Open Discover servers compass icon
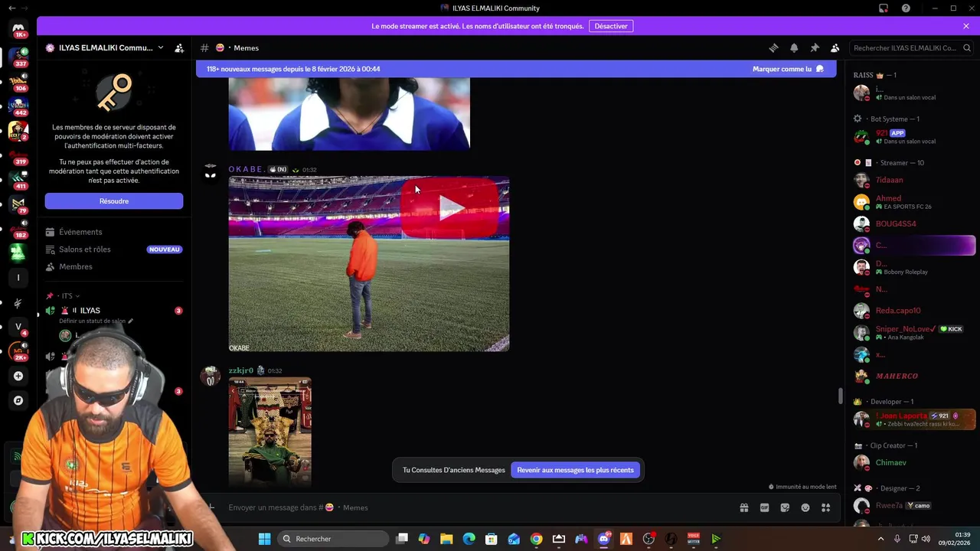The width and height of the screenshot is (980, 551). [18, 400]
